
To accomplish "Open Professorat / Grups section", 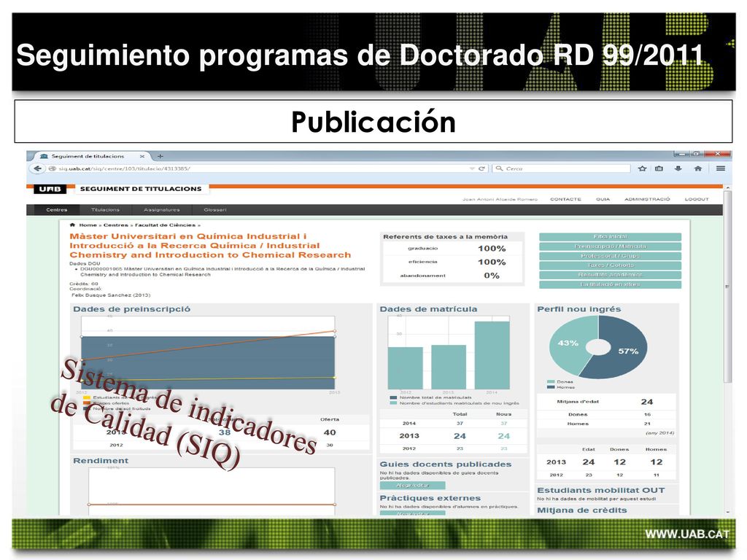I will coord(611,256).
